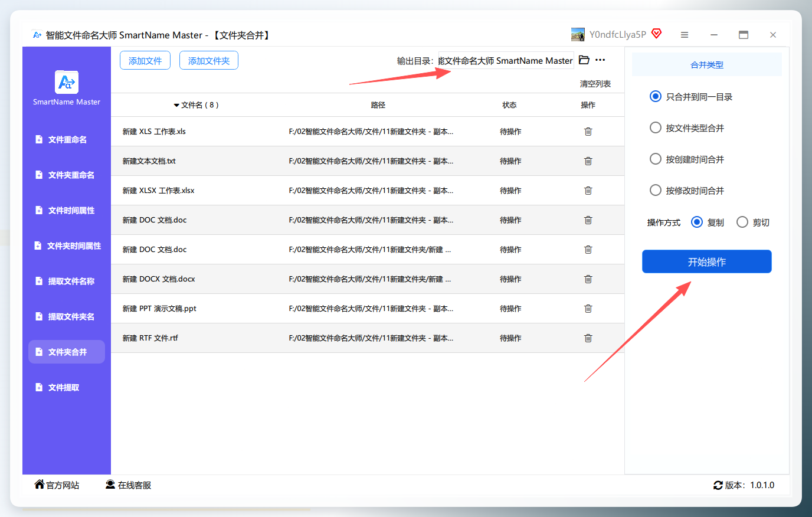Open 文件夹时间属性 in sidebar
This screenshot has width=812, height=517.
pos(67,246)
